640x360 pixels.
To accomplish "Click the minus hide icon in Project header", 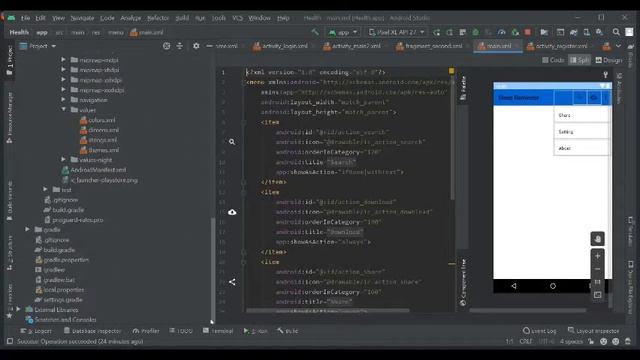I will pos(209,46).
